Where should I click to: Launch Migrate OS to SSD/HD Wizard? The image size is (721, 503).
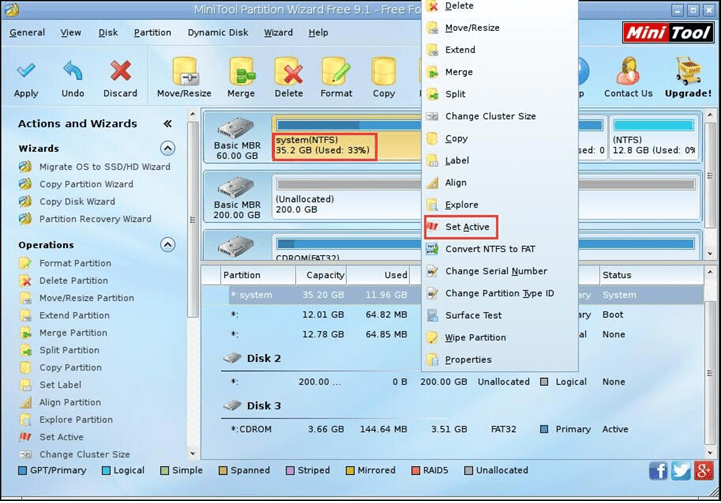pyautogui.click(x=95, y=166)
